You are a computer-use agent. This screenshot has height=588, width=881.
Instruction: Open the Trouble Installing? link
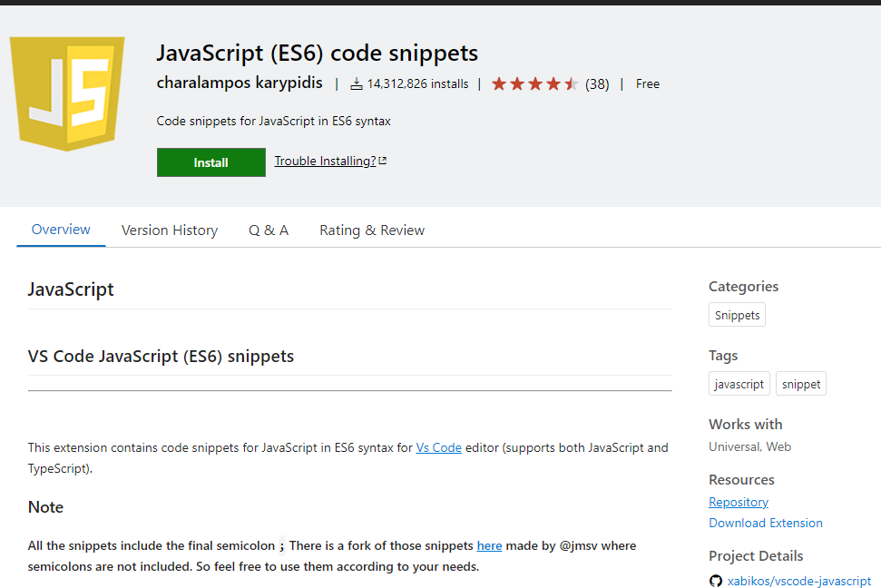point(325,161)
